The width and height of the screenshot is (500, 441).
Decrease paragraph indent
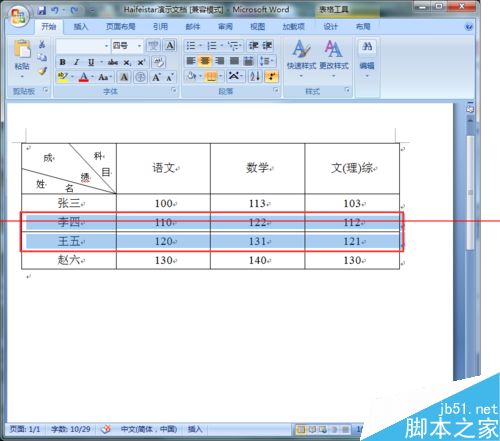click(253, 46)
